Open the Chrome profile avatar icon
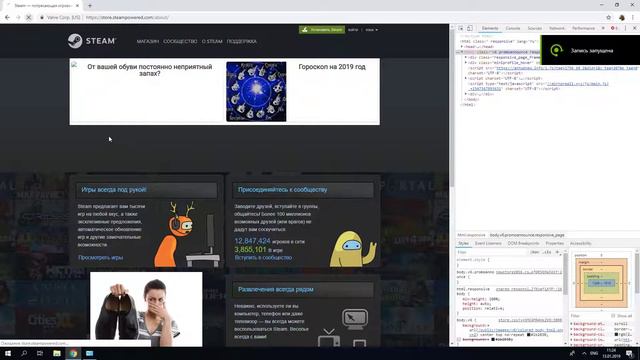The image size is (640, 360). [622, 18]
